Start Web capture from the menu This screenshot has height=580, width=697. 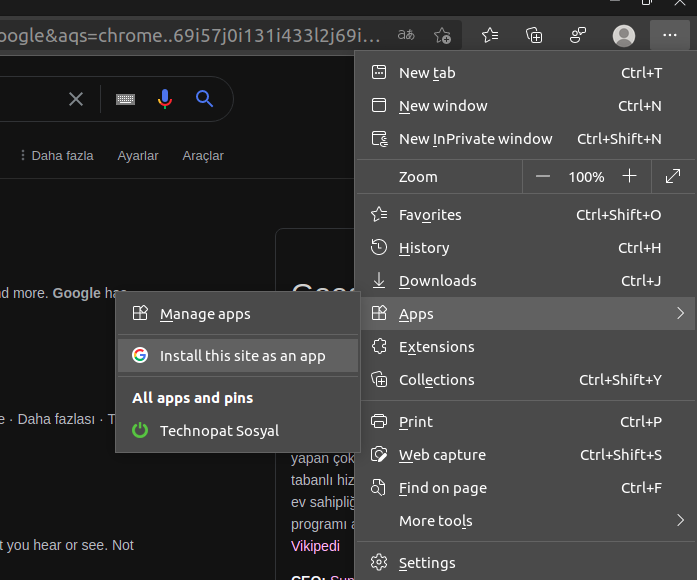point(526,455)
